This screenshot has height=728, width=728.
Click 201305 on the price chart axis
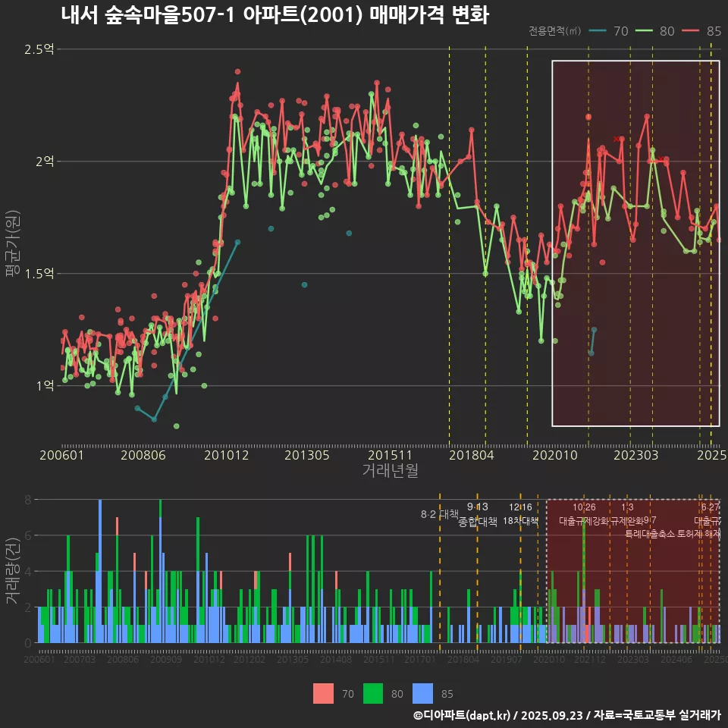point(307,455)
